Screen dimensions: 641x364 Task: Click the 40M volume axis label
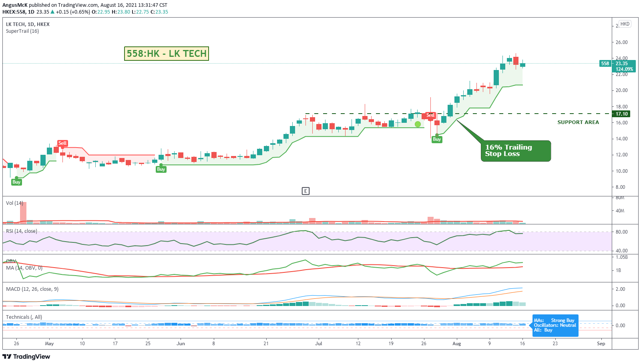620,211
